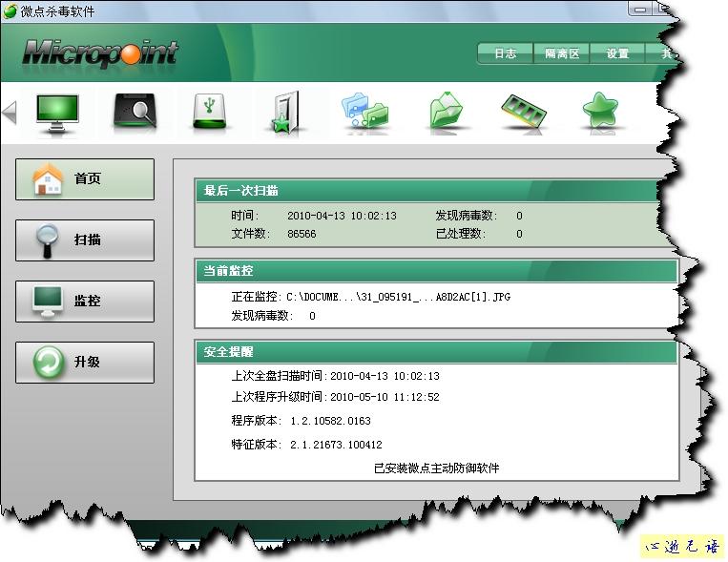Viewport: 728px width, 562px height.
Task: Open the 日志 log tab
Action: 505,53
